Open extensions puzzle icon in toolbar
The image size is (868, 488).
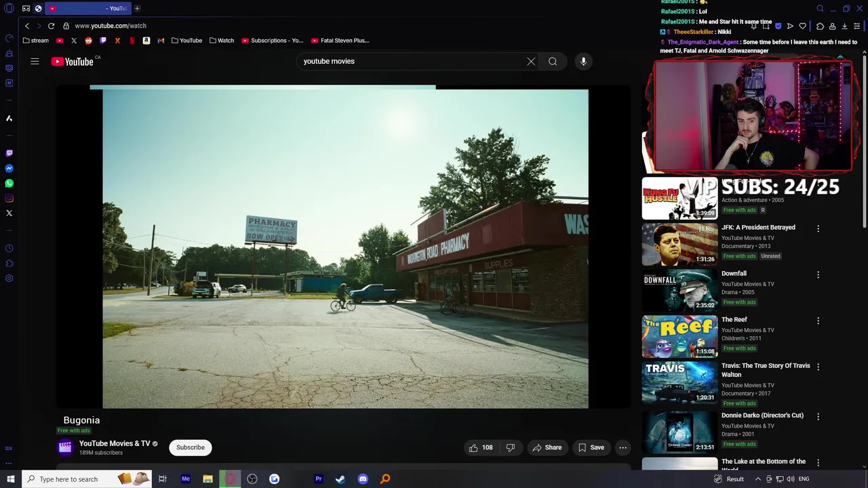(820, 26)
